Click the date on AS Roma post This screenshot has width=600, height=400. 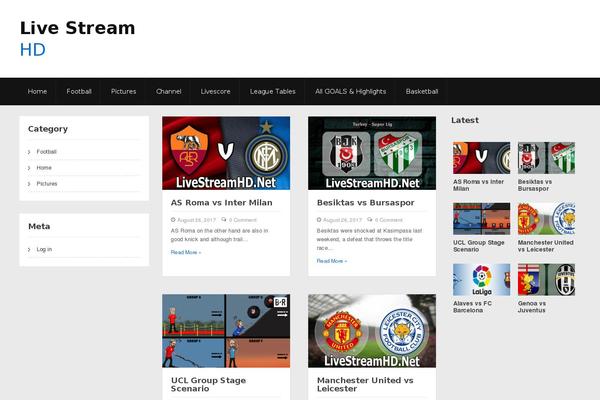tap(196, 220)
